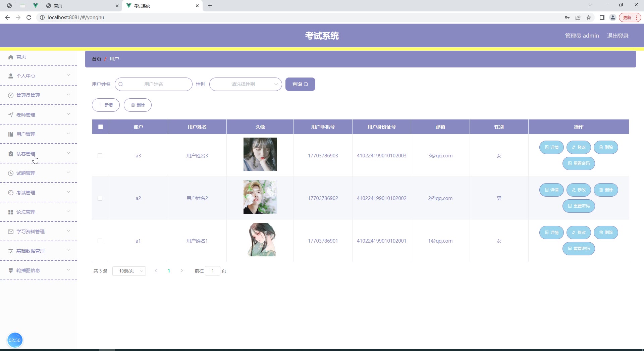Check the checkbox for row a1
The width and height of the screenshot is (644, 351).
[x=100, y=241]
